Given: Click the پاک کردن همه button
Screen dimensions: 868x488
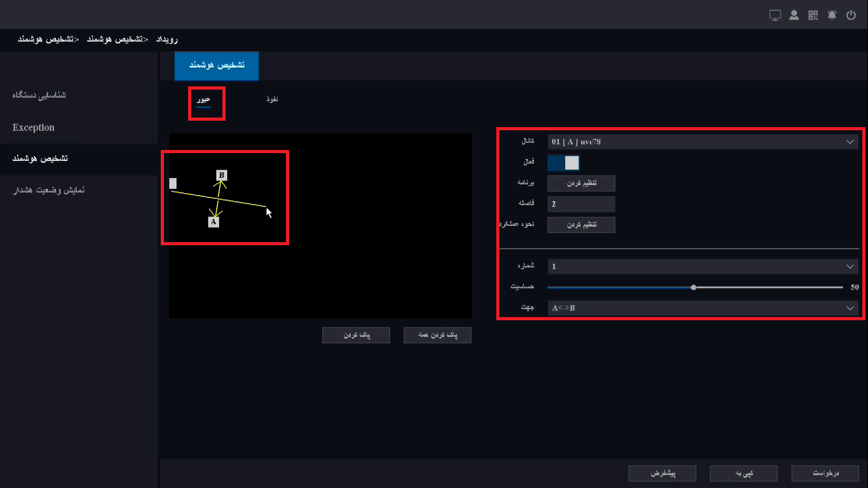Looking at the screenshot, I should click(437, 335).
